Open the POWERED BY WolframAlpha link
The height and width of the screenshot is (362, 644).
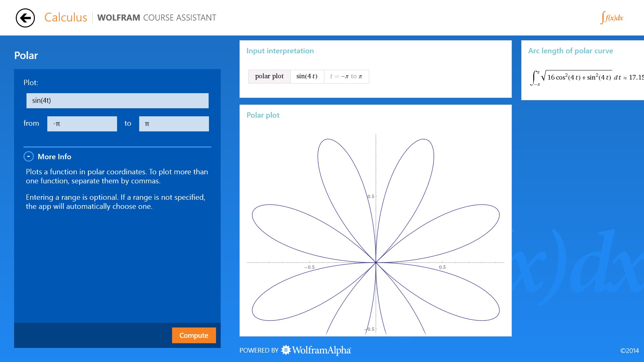click(x=295, y=350)
